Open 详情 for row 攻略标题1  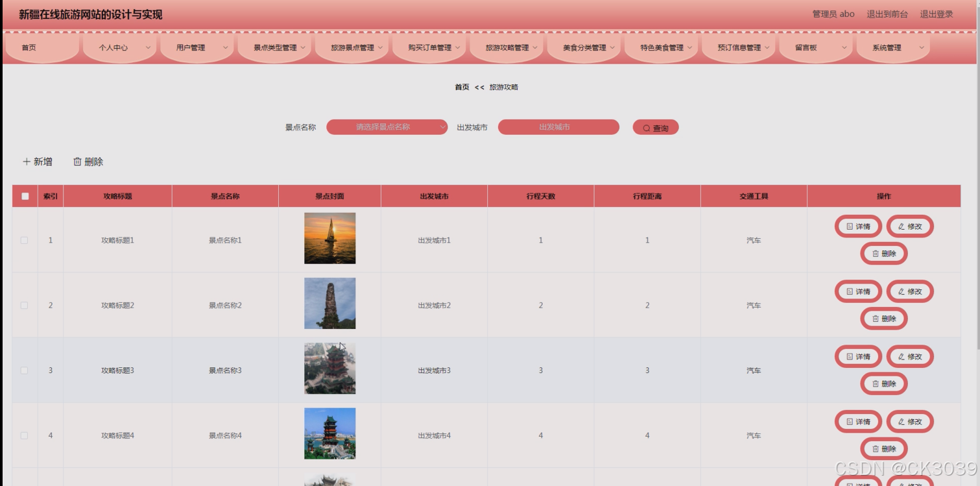point(858,226)
